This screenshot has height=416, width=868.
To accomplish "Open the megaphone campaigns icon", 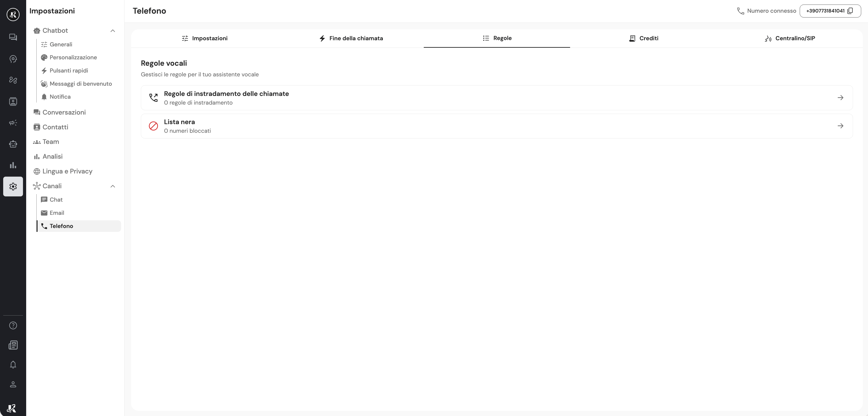I will coord(13,123).
